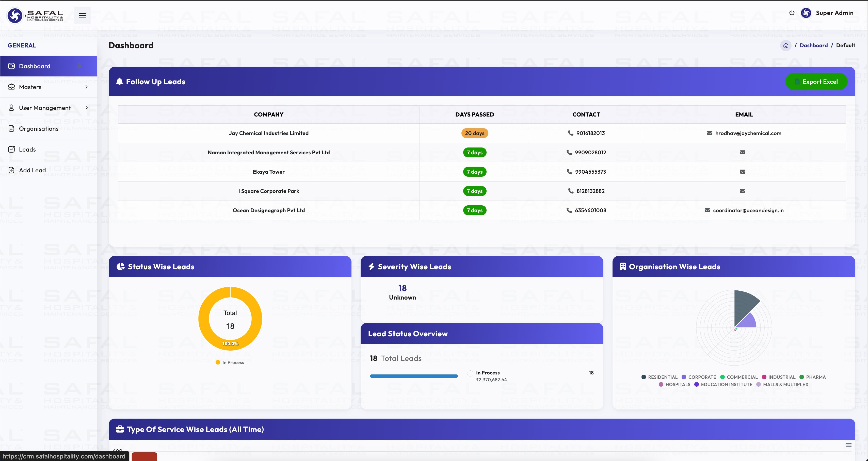Click the pin icon on Dashboard item
This screenshot has width=868, height=461.
point(79,66)
